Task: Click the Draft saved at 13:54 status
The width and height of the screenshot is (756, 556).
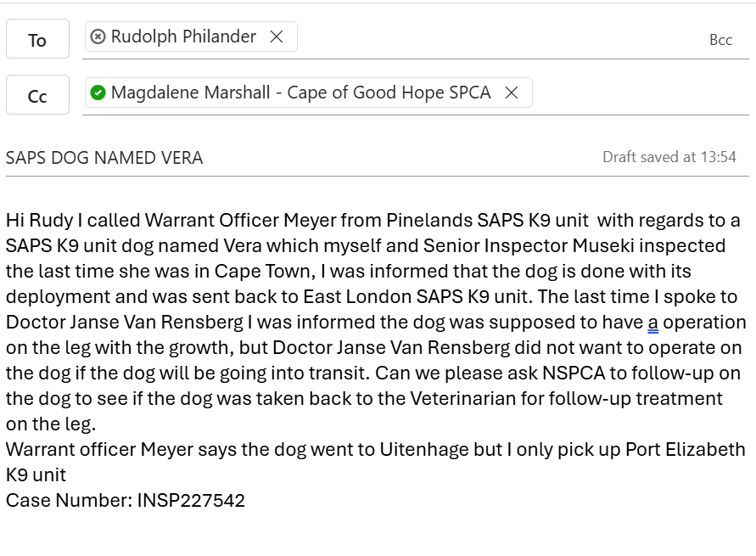Action: (669, 157)
